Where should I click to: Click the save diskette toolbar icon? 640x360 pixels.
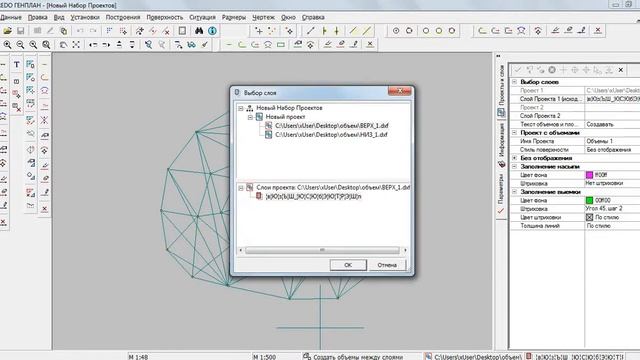(x=20, y=31)
